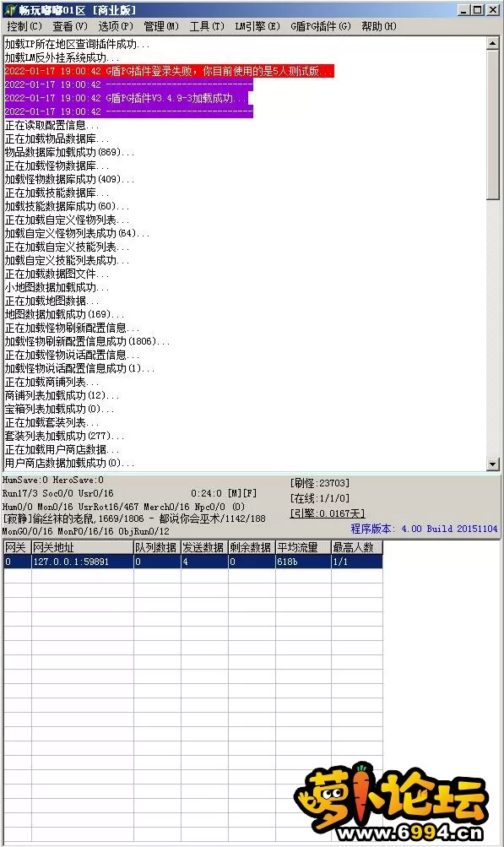
Task: Select the red G盾PG插件登录失败 log line
Action: pyautogui.click(x=169, y=71)
